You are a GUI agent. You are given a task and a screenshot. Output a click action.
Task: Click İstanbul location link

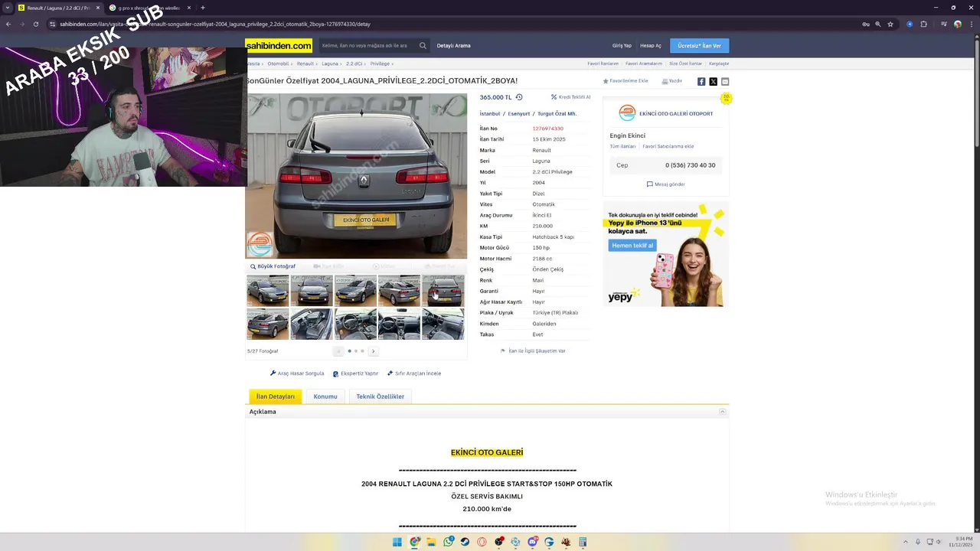pyautogui.click(x=490, y=113)
